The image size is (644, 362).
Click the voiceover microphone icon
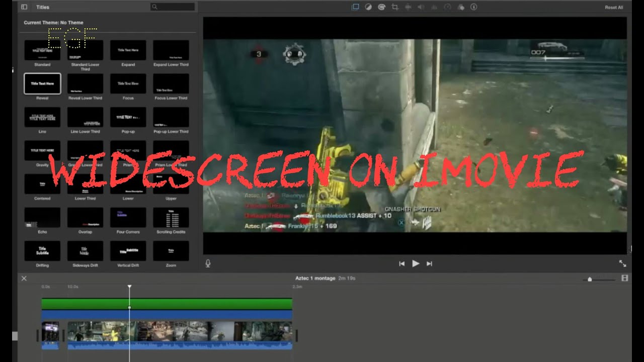tap(208, 263)
